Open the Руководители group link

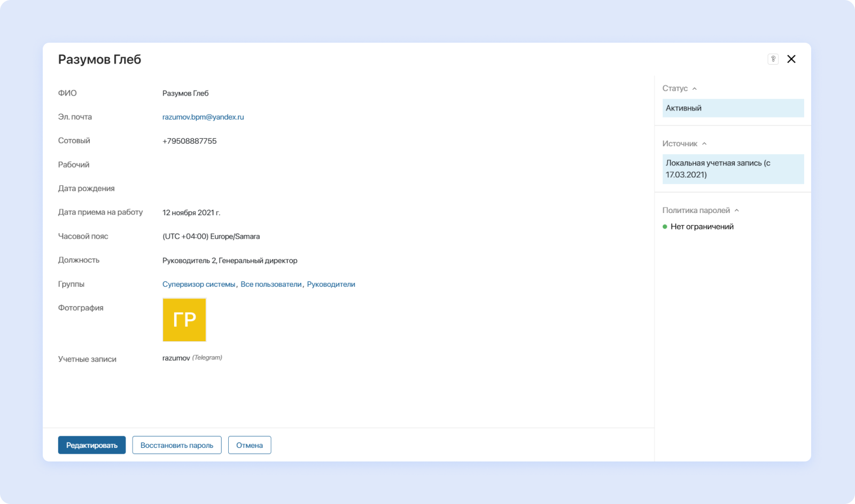pyautogui.click(x=331, y=285)
